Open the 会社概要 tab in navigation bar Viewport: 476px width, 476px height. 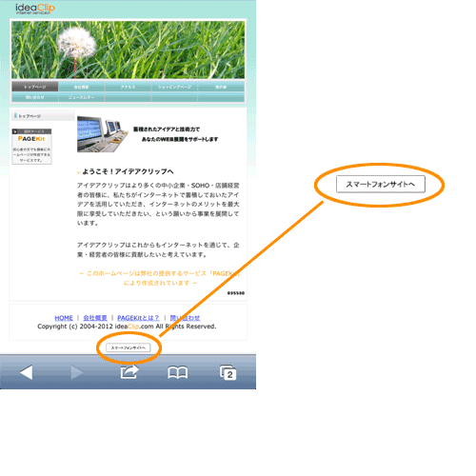coord(82,87)
